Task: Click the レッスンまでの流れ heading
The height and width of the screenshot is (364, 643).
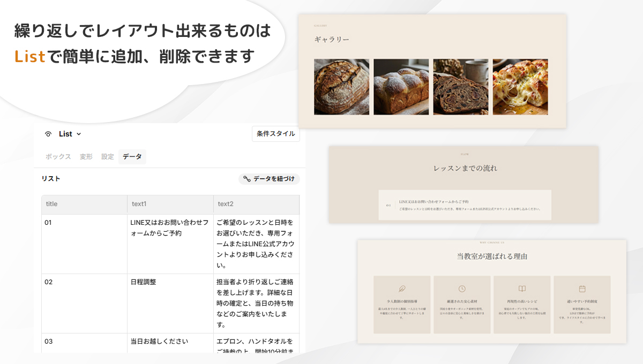Action: pos(466,169)
